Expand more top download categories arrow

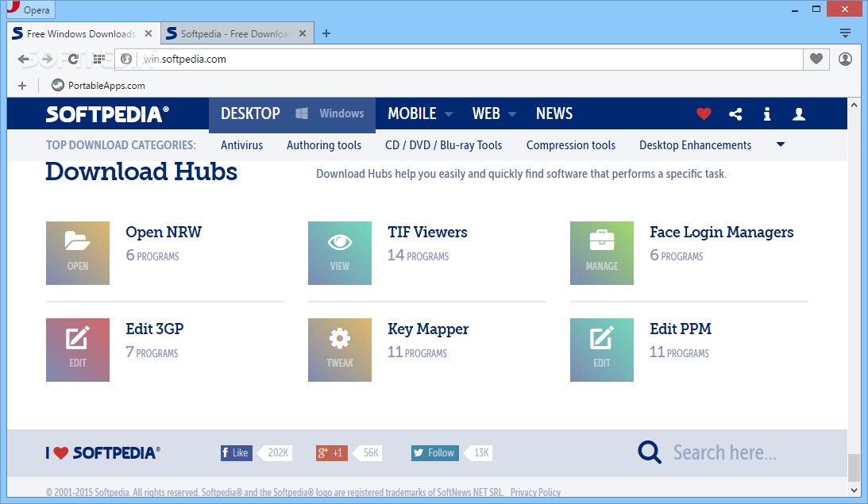(x=781, y=144)
